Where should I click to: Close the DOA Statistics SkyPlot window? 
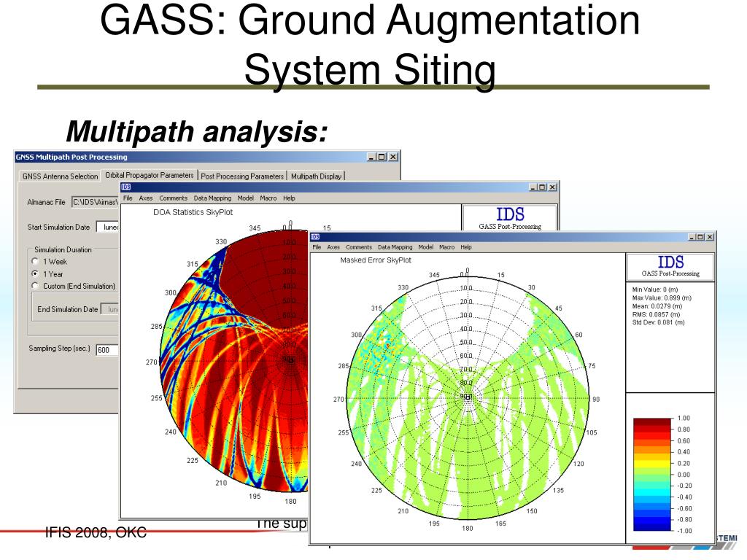(553, 187)
